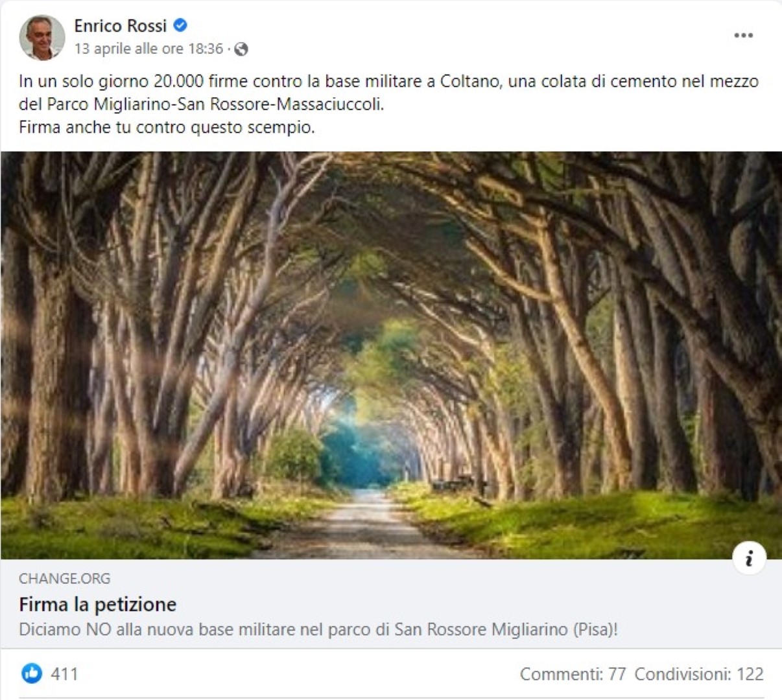Open the Enrico Rossi profile name link

point(121,25)
